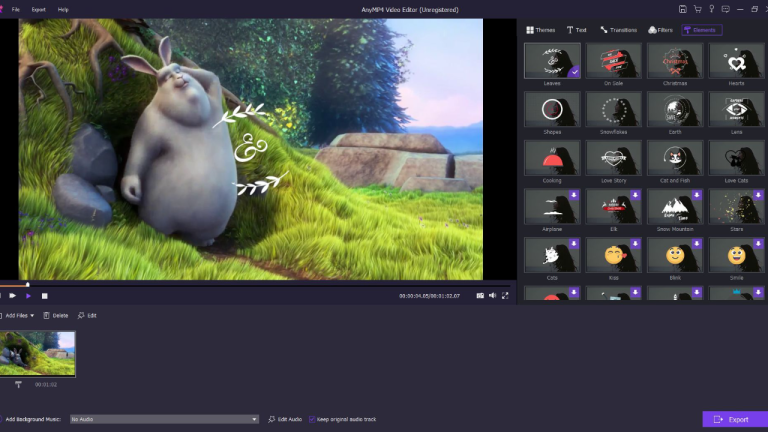
Task: Select the Hearts element
Action: pos(736,61)
